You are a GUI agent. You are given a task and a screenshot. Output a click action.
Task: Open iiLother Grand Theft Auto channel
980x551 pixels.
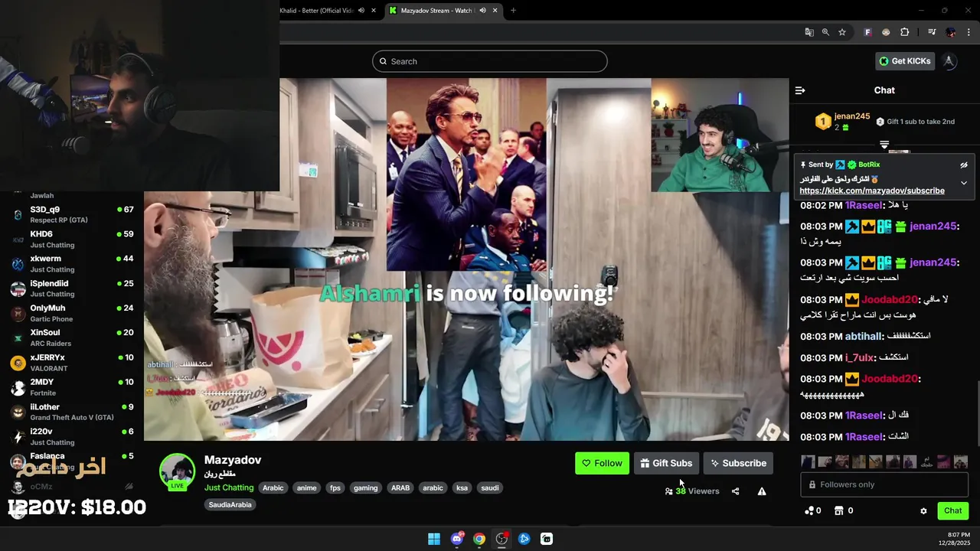73,412
